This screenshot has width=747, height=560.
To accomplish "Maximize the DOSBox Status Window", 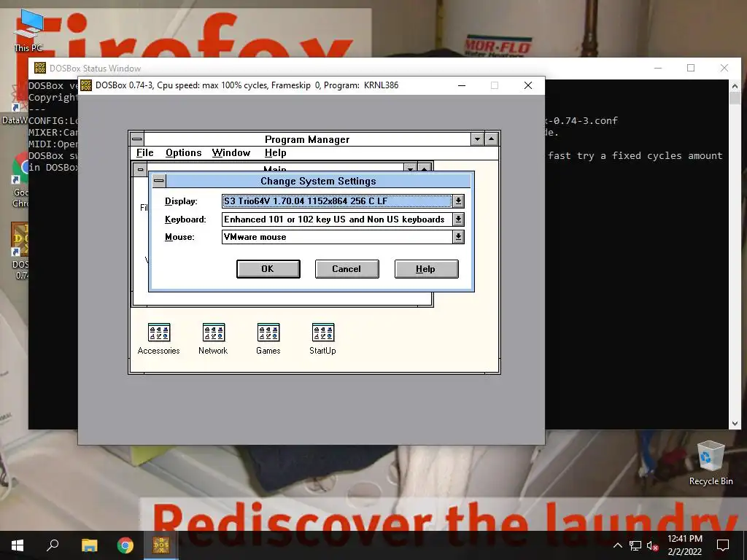I will point(691,68).
